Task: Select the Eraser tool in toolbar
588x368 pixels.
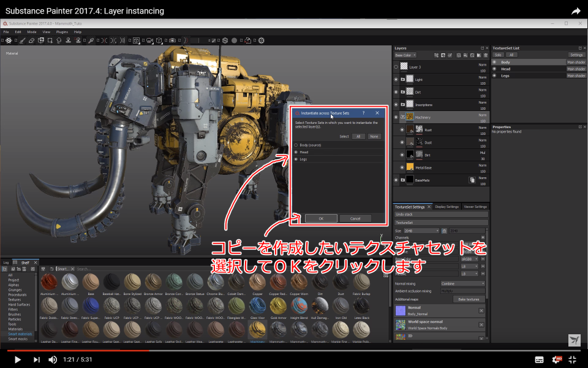Action: click(31, 40)
